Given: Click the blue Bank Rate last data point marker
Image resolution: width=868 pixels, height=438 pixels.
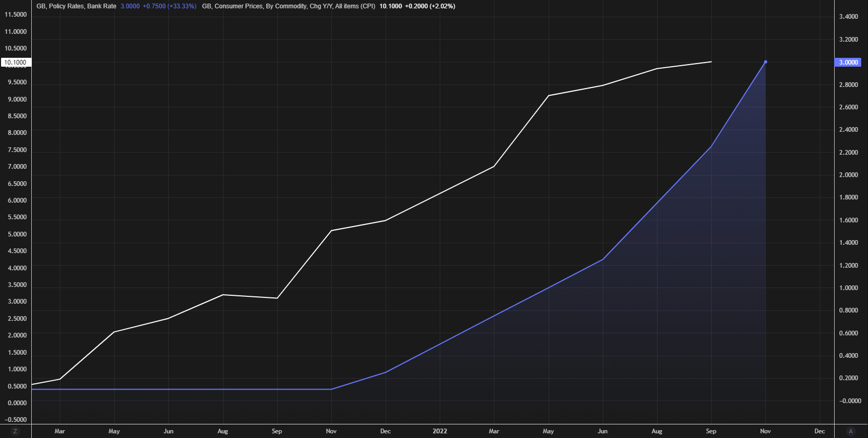Looking at the screenshot, I should (x=765, y=62).
